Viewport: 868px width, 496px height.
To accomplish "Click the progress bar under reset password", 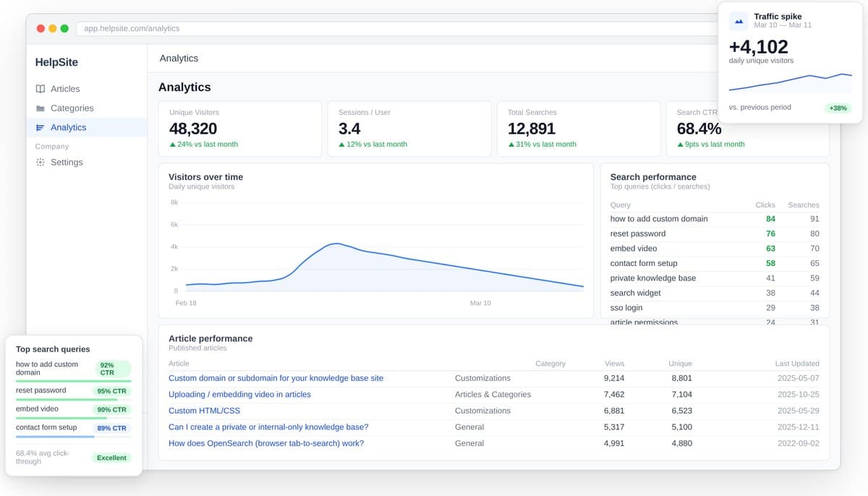I will click(74, 399).
